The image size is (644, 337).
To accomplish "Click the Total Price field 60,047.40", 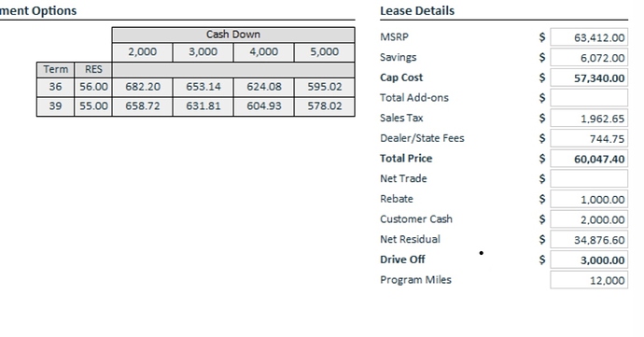I will click(x=589, y=159).
